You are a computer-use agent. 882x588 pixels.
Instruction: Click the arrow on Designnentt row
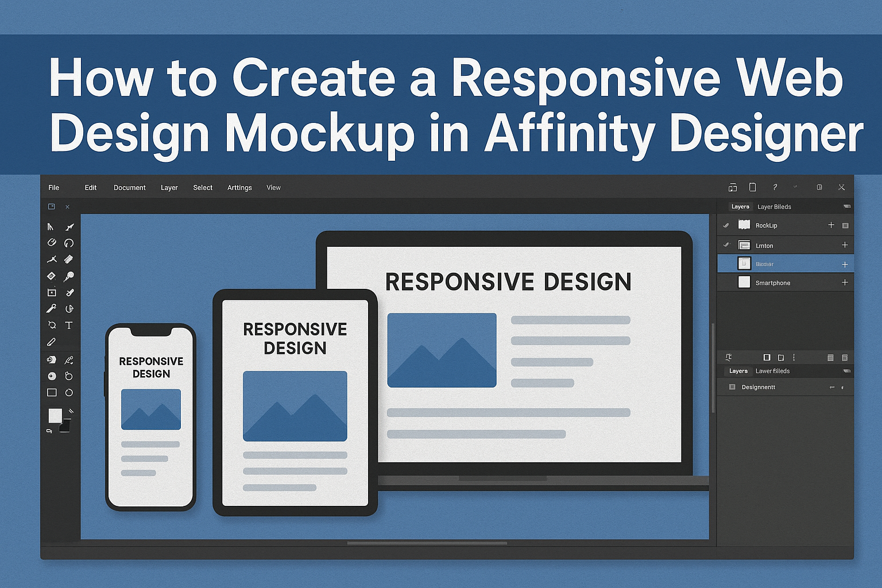(x=832, y=388)
